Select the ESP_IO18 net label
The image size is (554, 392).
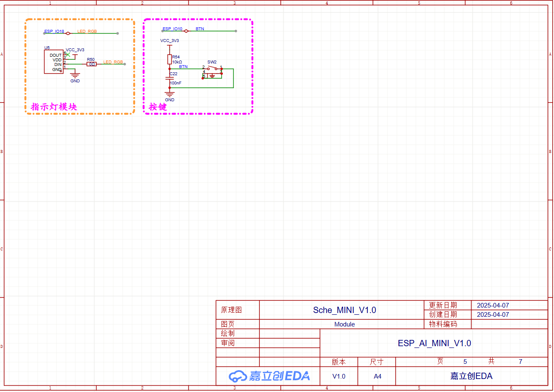[x=54, y=31]
